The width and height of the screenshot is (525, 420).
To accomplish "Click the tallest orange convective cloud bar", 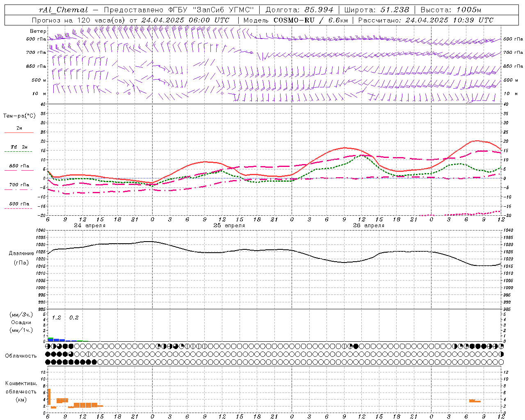I will click(49, 397).
